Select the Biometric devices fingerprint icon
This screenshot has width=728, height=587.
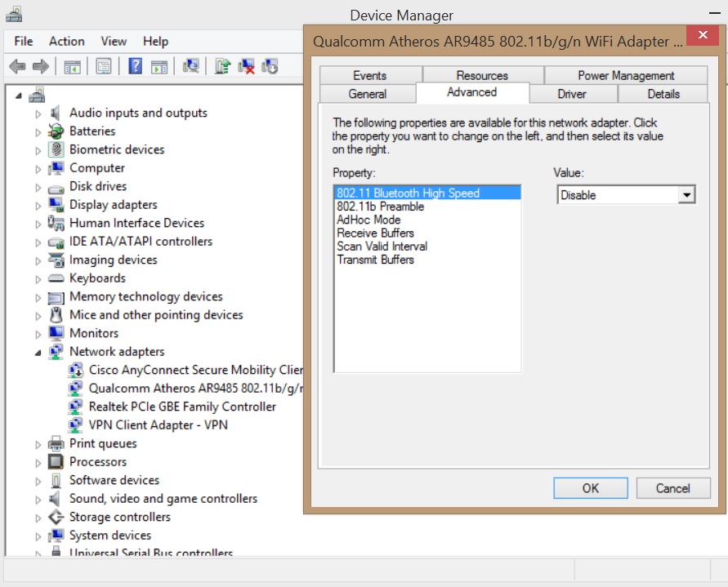click(x=56, y=149)
